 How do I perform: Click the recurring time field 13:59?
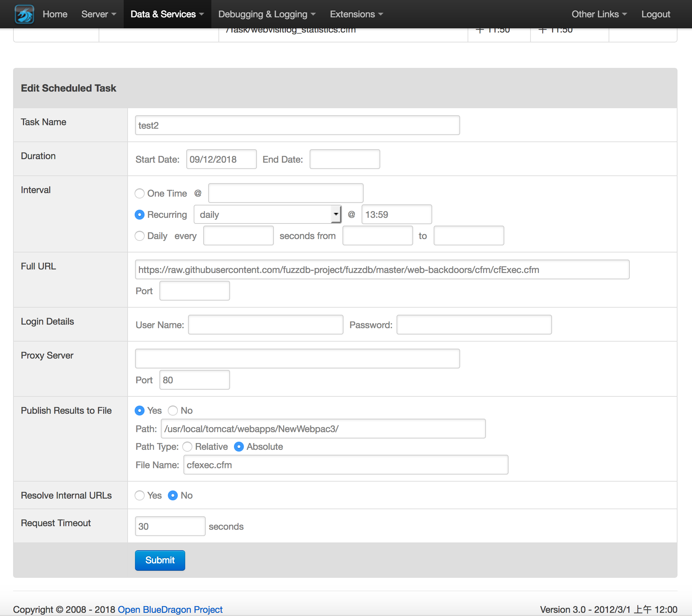pos(397,214)
